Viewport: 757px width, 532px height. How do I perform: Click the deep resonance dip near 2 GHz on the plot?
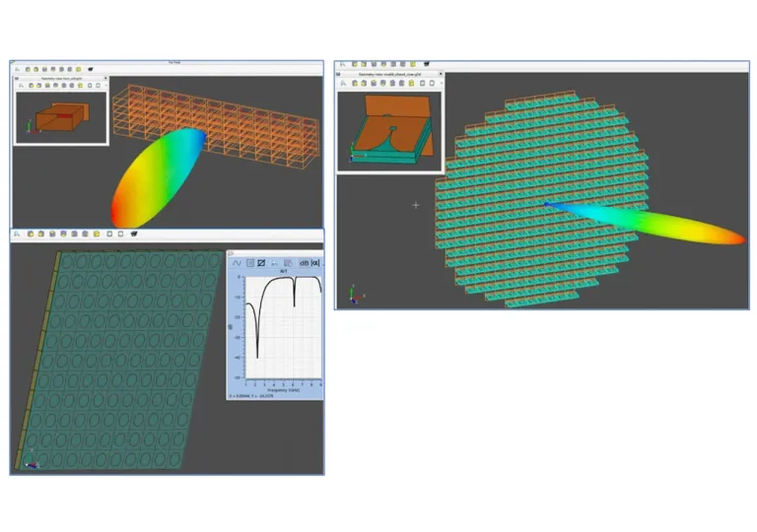point(257,357)
